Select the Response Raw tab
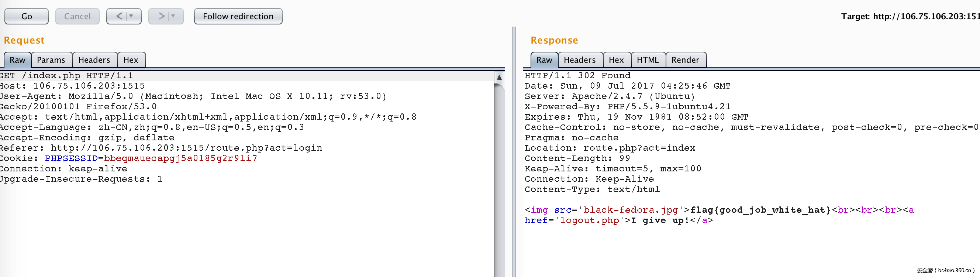 [x=544, y=60]
